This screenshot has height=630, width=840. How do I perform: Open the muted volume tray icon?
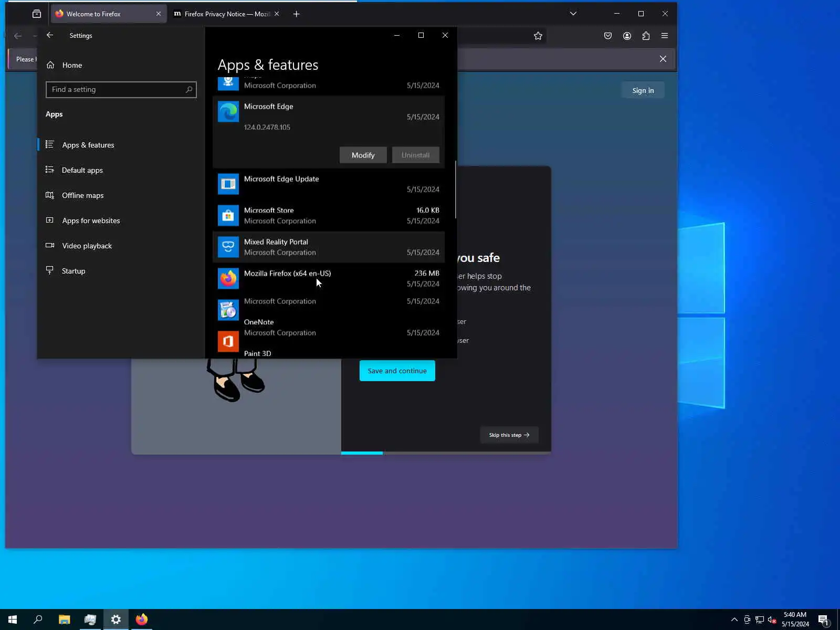click(x=772, y=620)
